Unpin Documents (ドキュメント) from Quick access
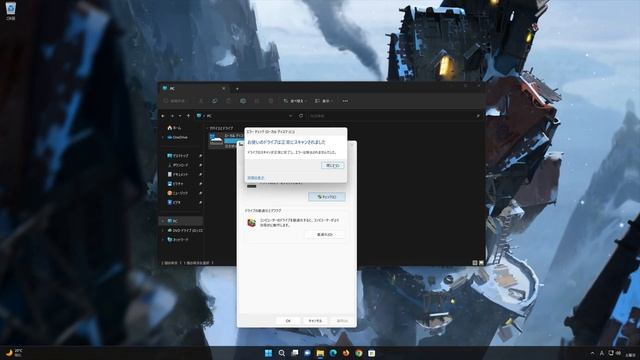 point(200,174)
